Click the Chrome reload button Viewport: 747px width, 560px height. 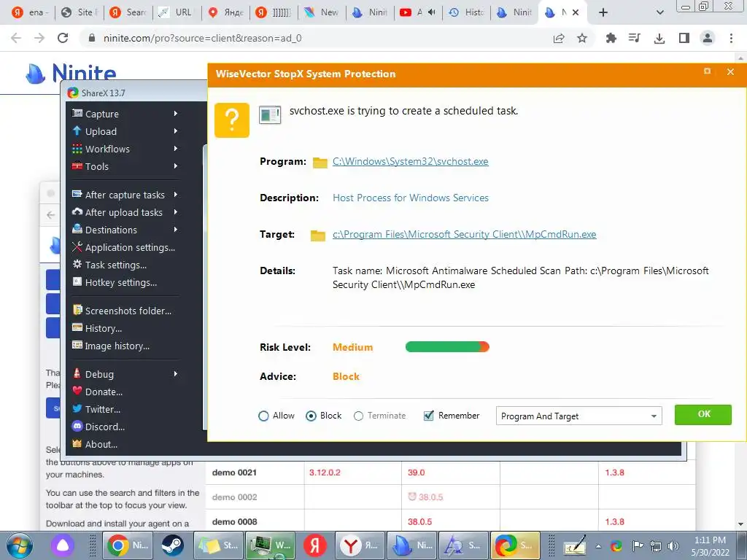click(x=63, y=38)
